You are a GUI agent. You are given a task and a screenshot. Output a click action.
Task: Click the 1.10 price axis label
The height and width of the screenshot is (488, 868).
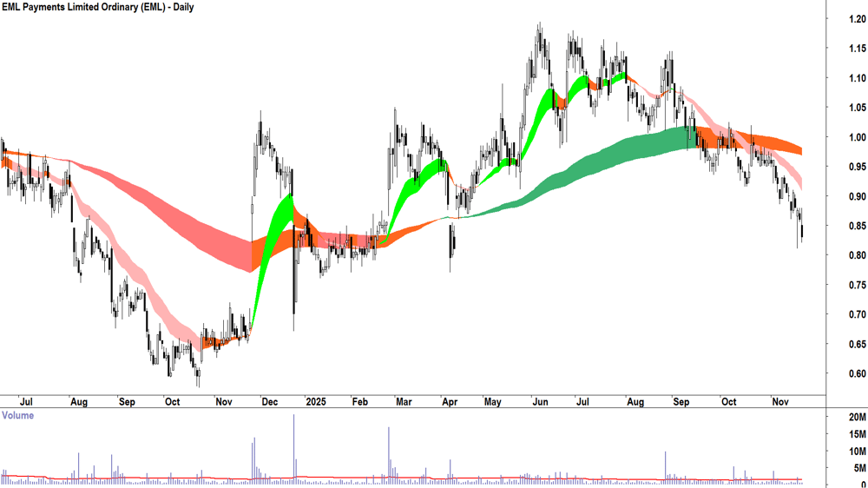(x=857, y=78)
